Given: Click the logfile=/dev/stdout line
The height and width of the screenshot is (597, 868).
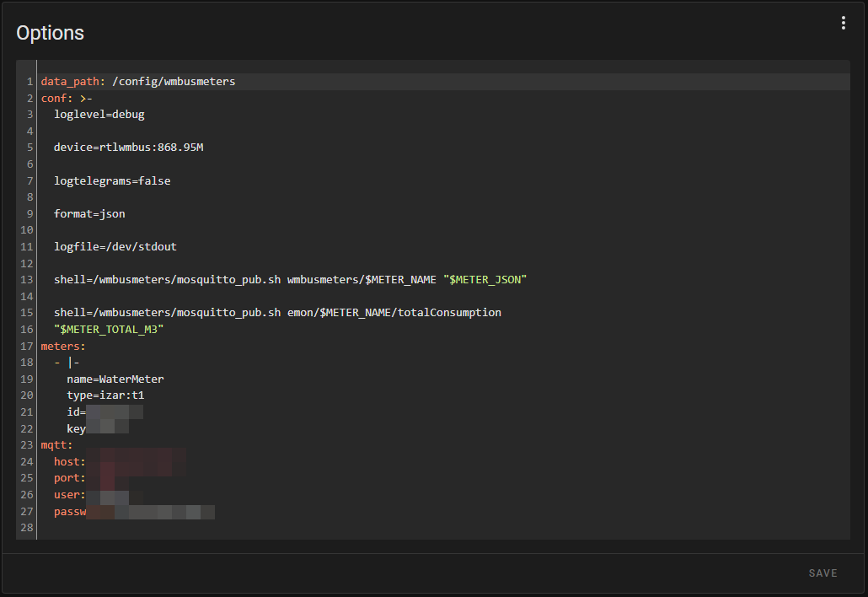Looking at the screenshot, I should coord(115,246).
